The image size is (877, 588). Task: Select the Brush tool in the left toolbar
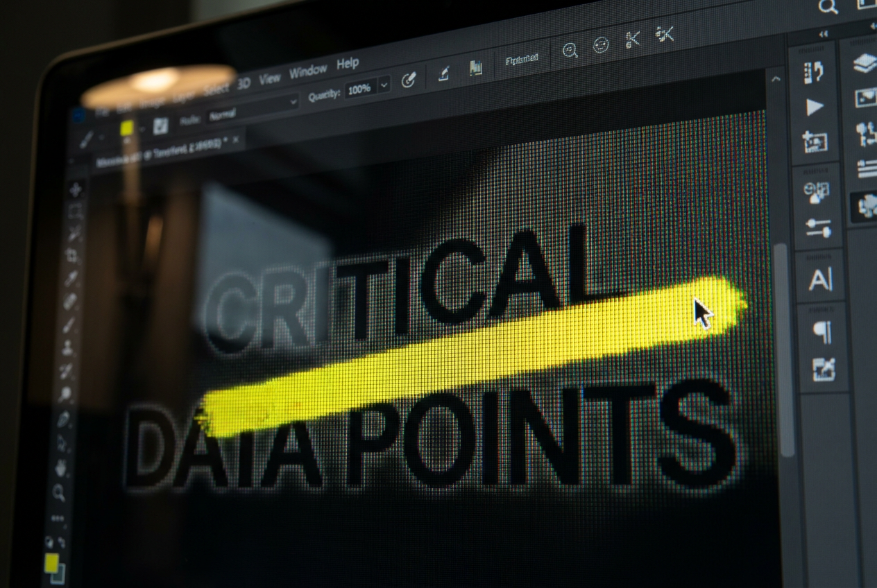[69, 325]
